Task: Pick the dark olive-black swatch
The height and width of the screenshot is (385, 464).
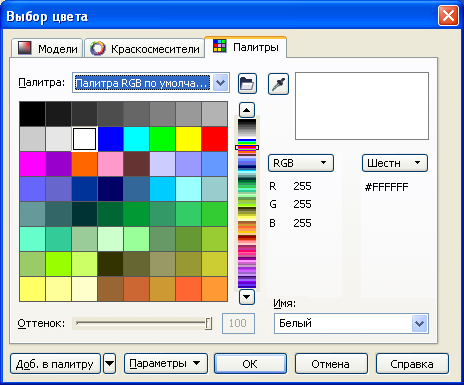Action: tap(111, 264)
